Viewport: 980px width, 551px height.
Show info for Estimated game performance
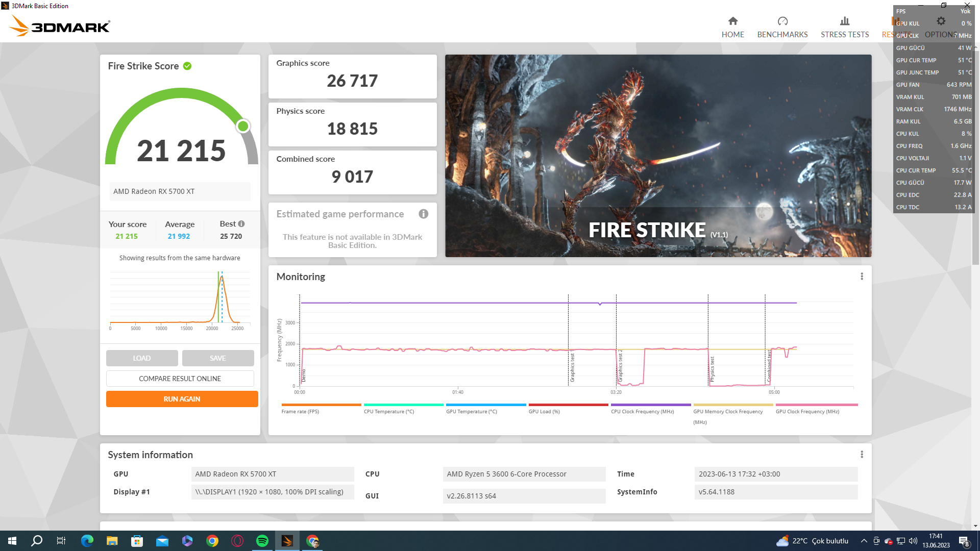(x=423, y=214)
